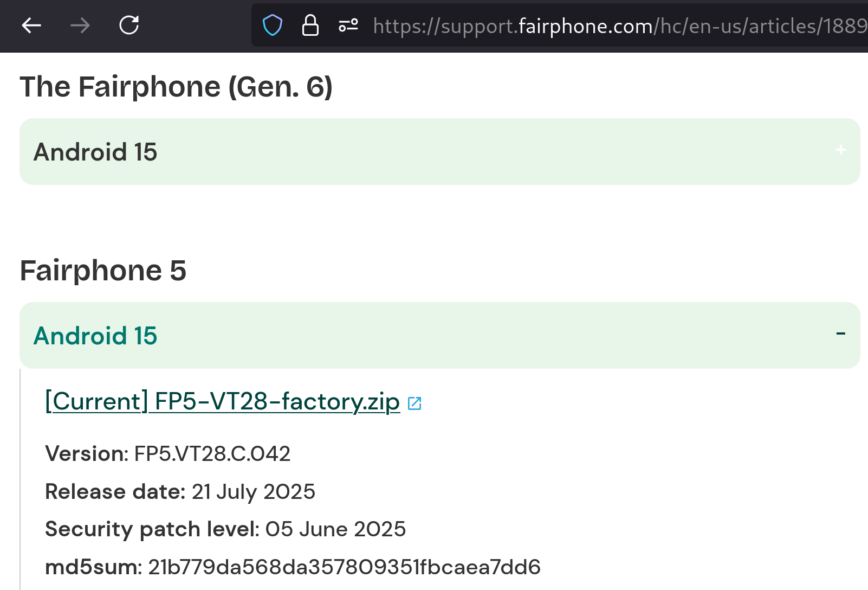868x590 pixels.
Task: Expand Android 15 section under The Fairphone (Gen. 6)
Action: pos(440,152)
